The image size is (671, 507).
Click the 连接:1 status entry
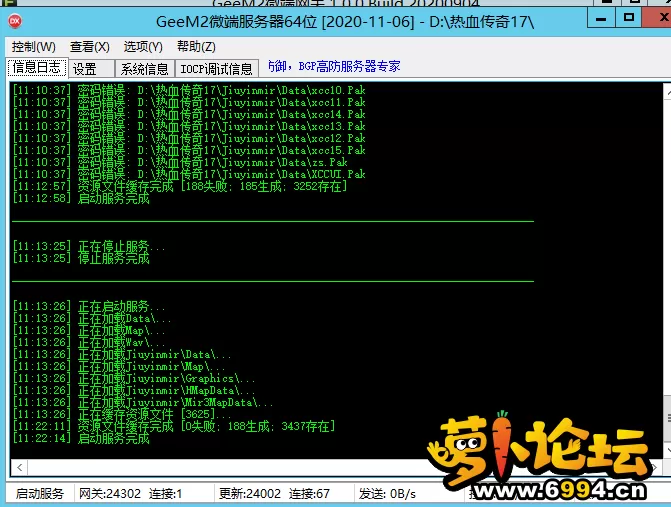[166, 494]
